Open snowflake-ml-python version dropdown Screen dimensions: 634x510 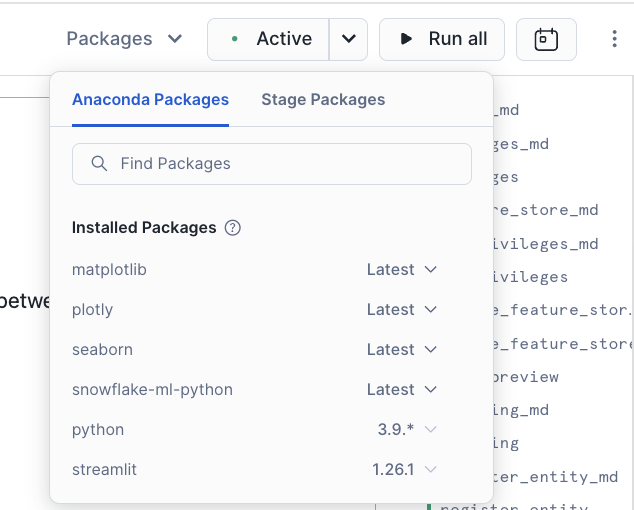[402, 390]
